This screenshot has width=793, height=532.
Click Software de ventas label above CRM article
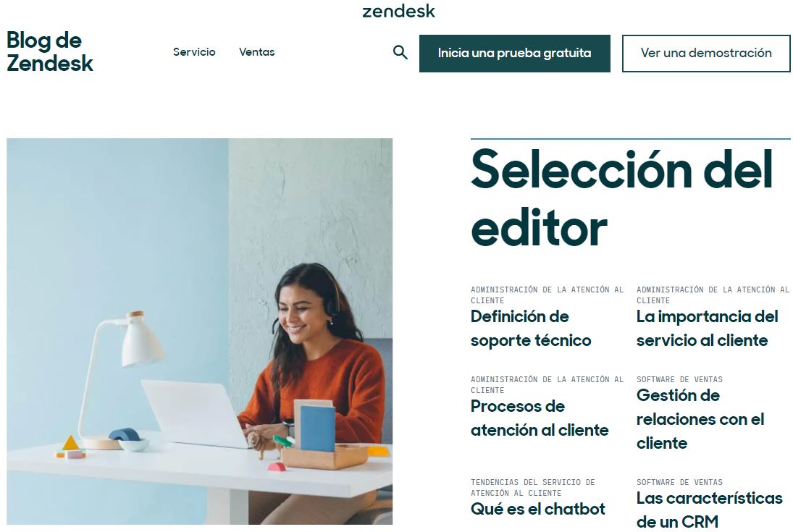point(679,483)
